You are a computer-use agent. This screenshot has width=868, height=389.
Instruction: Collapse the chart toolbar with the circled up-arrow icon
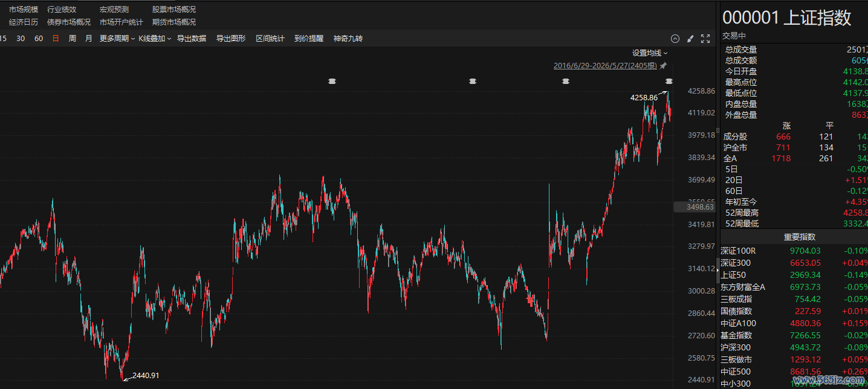tap(675, 39)
